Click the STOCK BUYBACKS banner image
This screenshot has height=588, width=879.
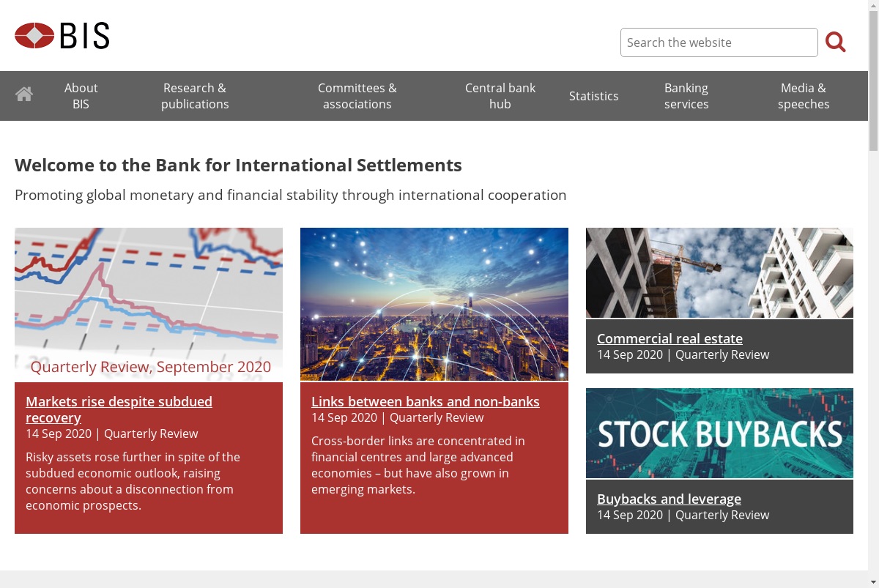(x=719, y=433)
